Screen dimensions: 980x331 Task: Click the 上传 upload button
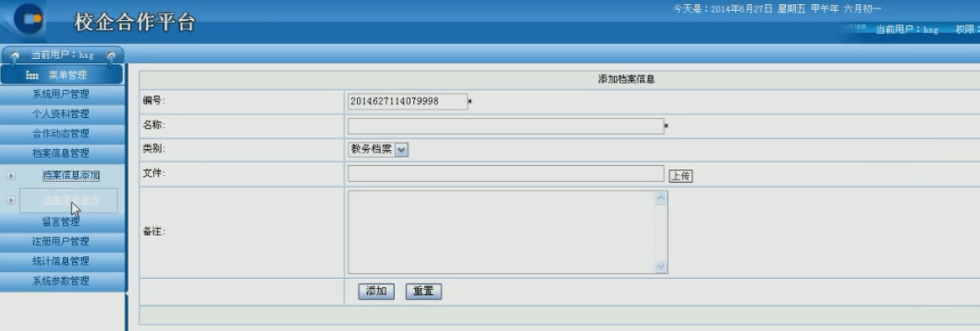(680, 176)
